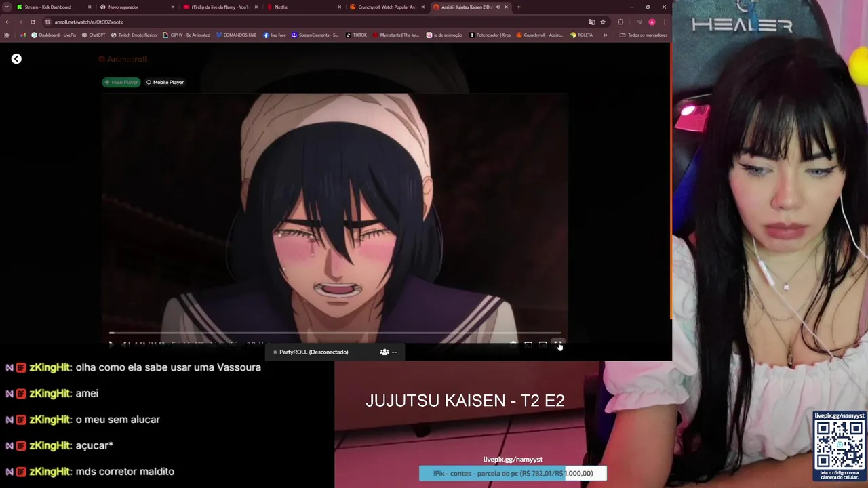
Task: Open the Chrome three-dot menu
Action: pos(664,22)
